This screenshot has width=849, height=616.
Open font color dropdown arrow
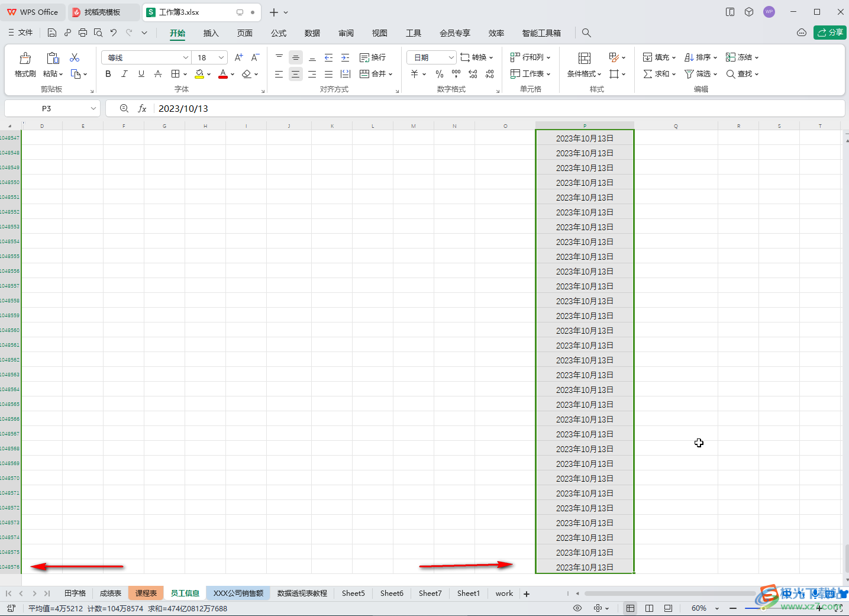[x=233, y=75]
